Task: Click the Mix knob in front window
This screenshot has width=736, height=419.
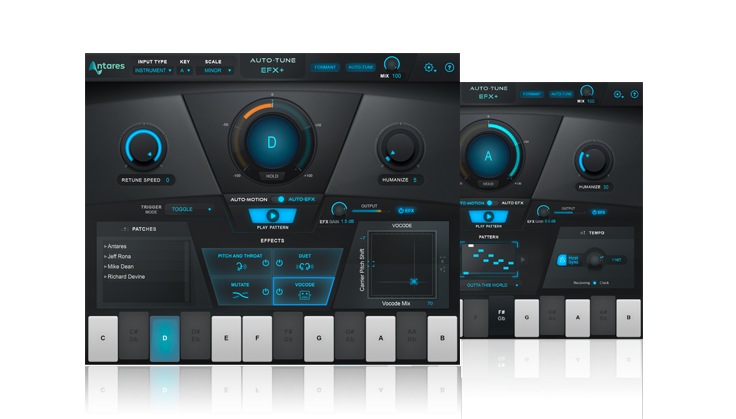Action: pos(391,64)
